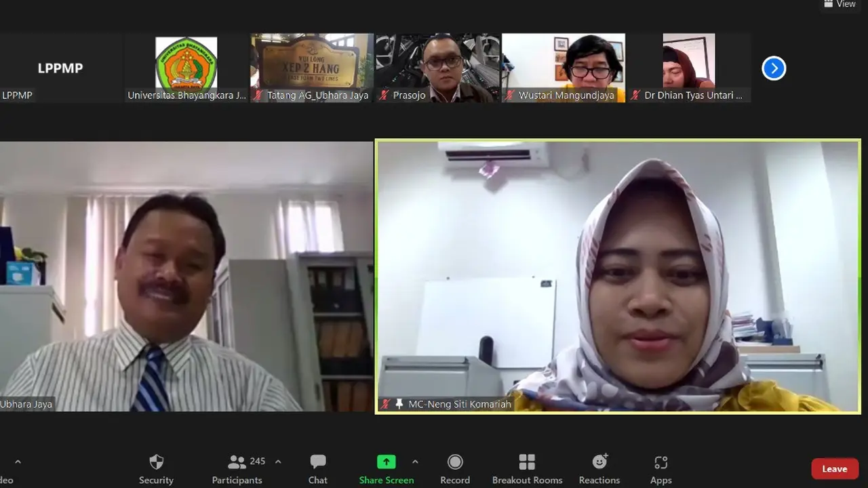Start recording with the Record button
Image resolution: width=868 pixels, height=488 pixels.
pos(455,469)
